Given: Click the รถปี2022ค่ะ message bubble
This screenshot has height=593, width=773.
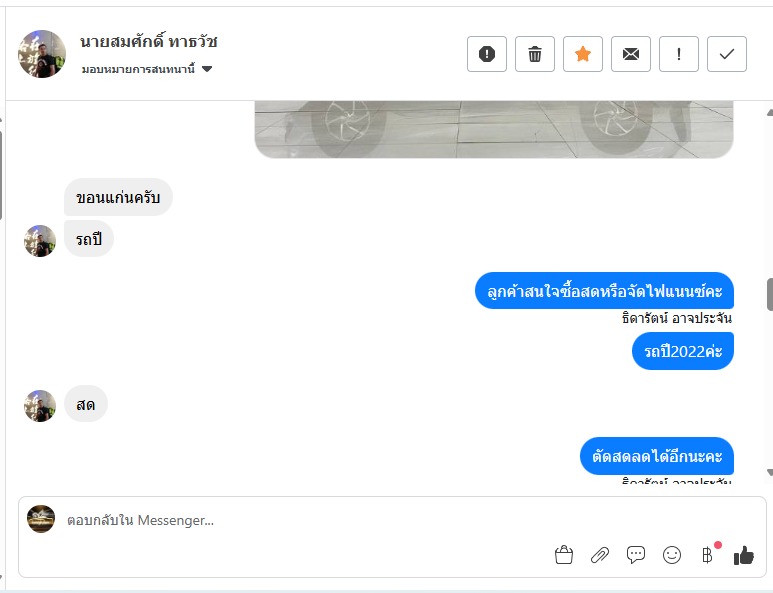Looking at the screenshot, I should click(x=683, y=351).
